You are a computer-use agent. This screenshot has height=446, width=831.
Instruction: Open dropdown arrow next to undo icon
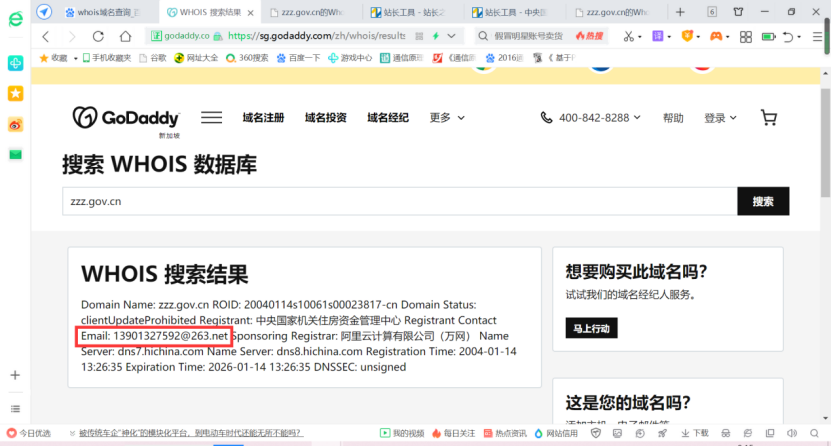coord(799,37)
